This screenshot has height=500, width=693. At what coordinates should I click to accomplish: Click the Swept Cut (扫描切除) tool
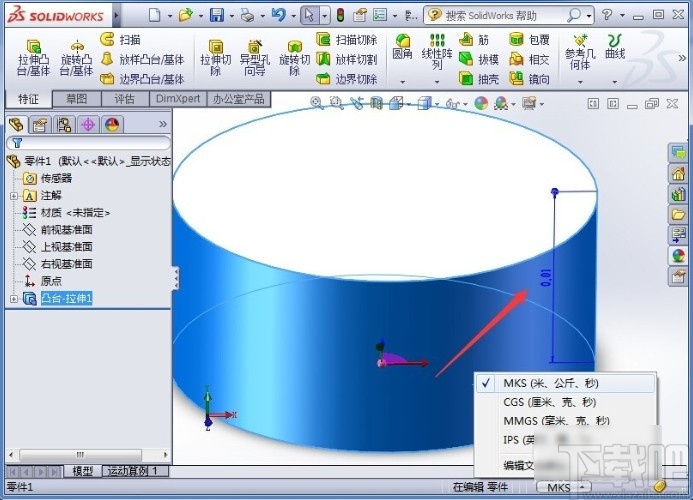coord(347,39)
